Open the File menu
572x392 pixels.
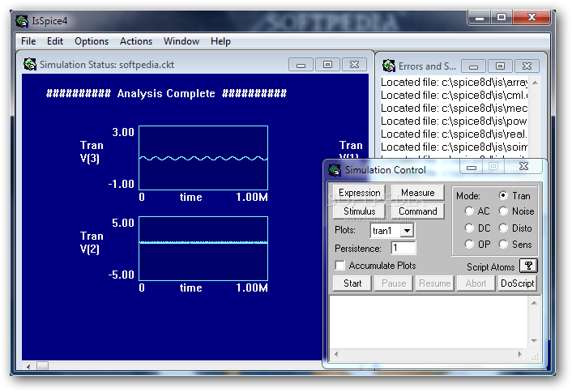click(28, 41)
